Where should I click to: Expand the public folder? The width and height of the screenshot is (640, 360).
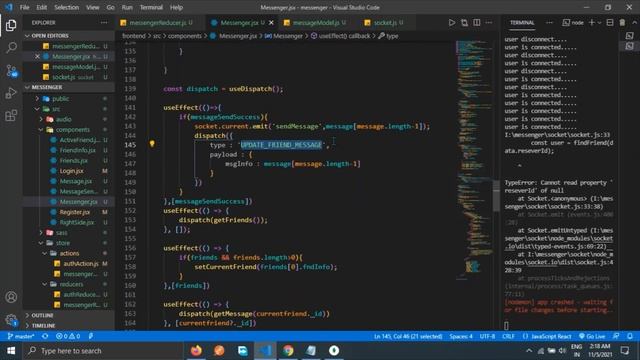[x=37, y=99]
